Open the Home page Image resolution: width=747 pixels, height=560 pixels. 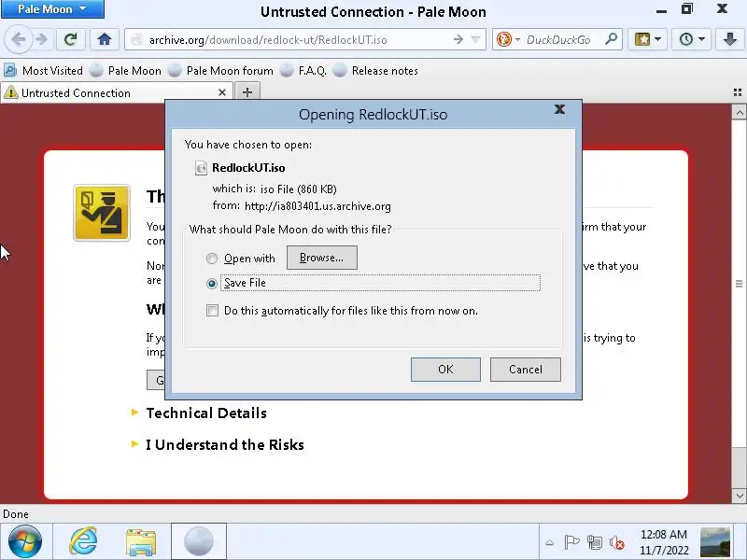(105, 39)
